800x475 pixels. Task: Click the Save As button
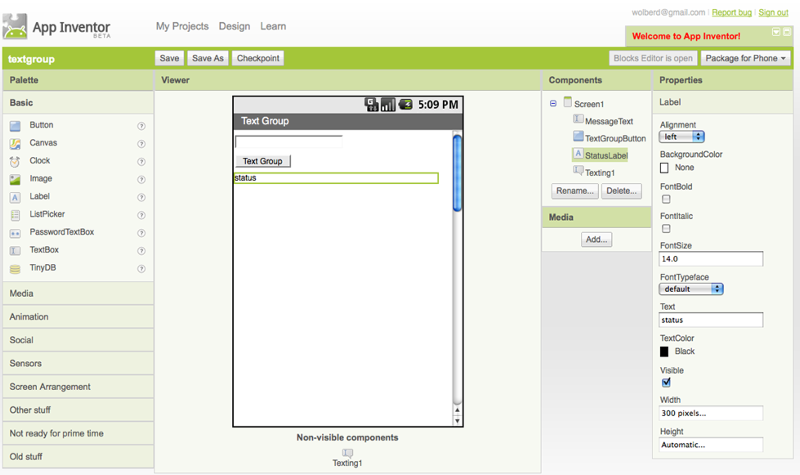tap(208, 58)
